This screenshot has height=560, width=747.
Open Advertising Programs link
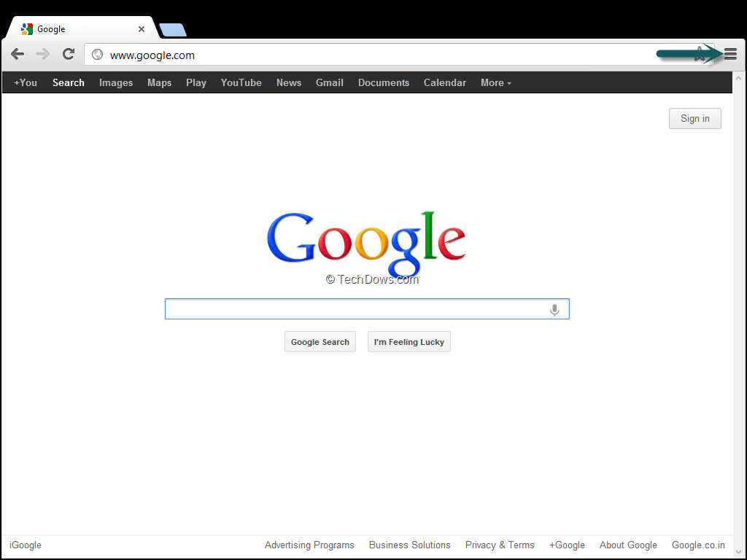coord(309,545)
